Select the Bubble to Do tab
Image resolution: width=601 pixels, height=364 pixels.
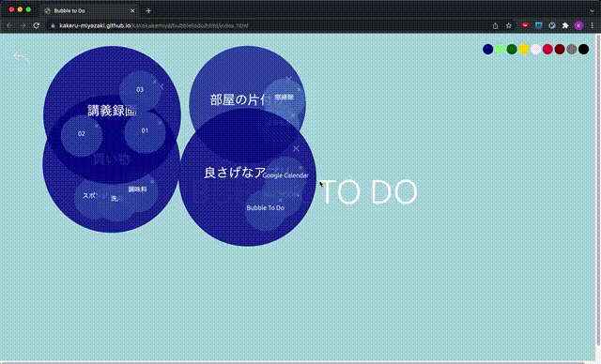tap(89, 10)
